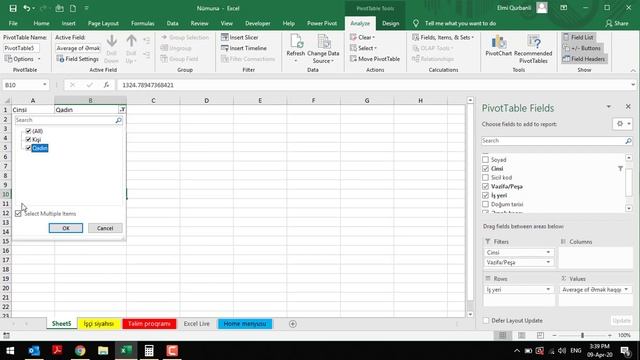This screenshot has height=360, width=640.
Task: Toggle Field Headers display
Action: tap(584, 59)
